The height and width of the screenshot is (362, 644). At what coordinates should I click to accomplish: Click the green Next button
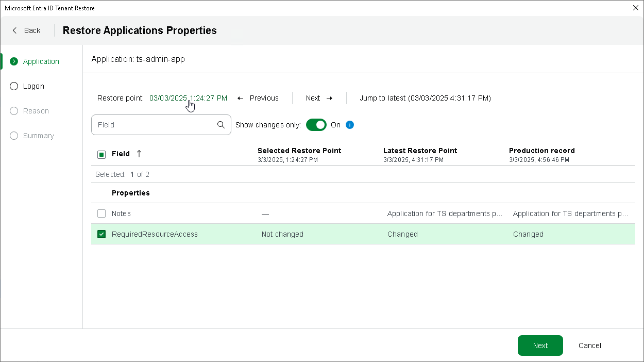[x=540, y=345]
